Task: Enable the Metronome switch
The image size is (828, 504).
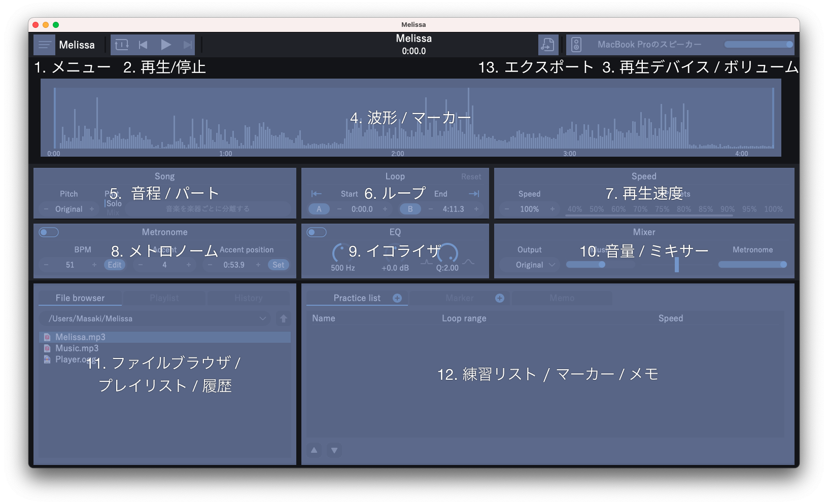Action: click(49, 232)
